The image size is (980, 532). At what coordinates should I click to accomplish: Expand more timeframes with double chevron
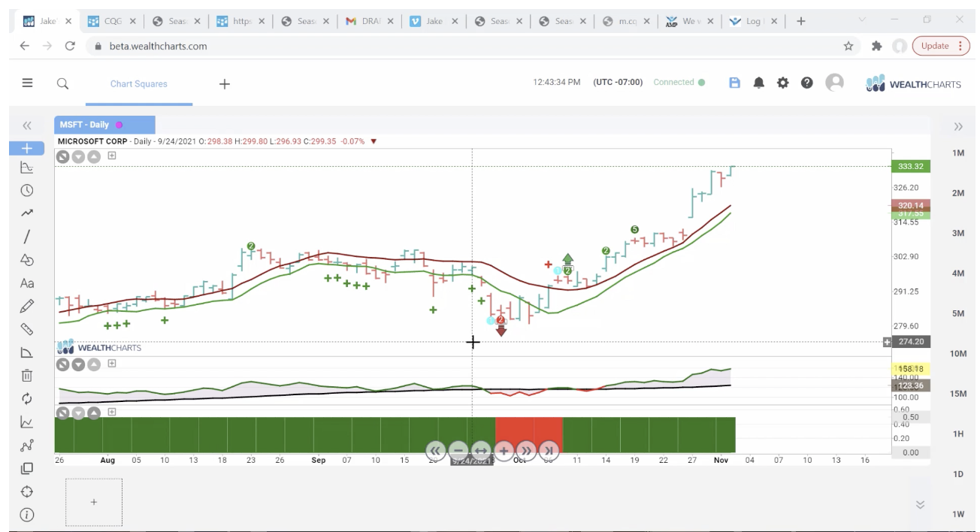coord(920,505)
